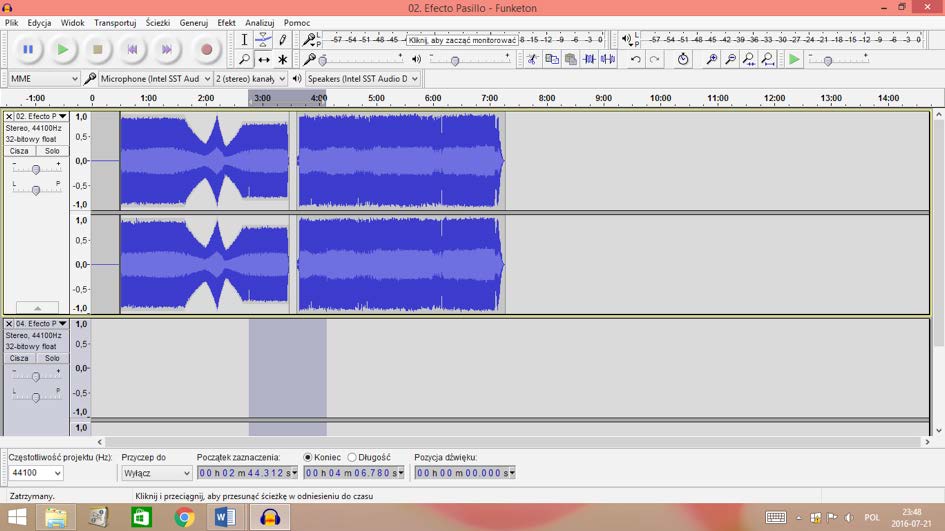Click the Pause transport button
This screenshot has height=531, width=945.
click(x=28, y=49)
